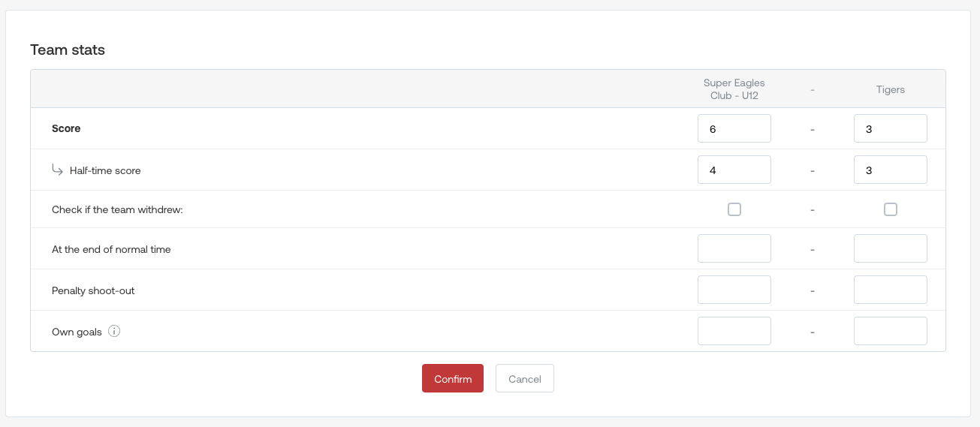Cancel editing team stats
Screen dimensions: 980x427
[x=525, y=378]
